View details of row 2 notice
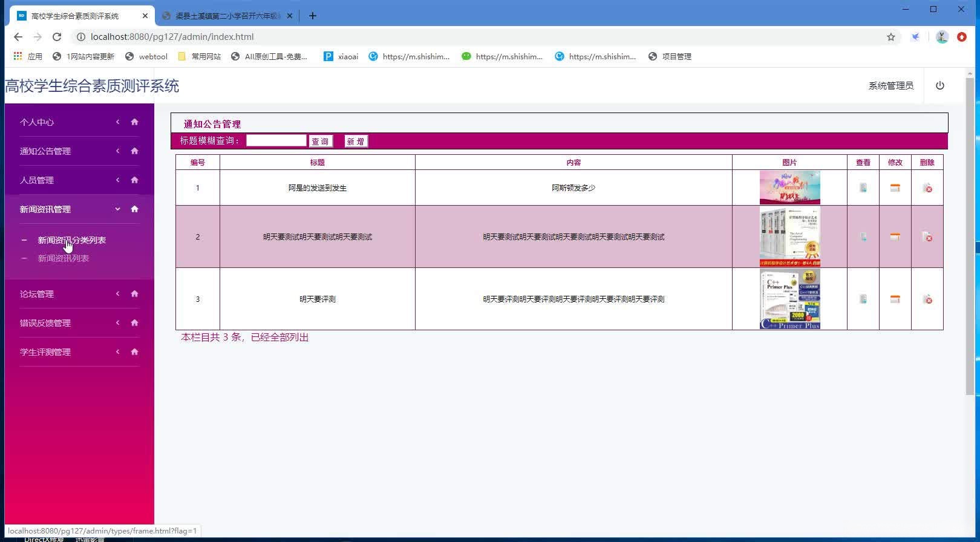This screenshot has height=542, width=980. click(863, 237)
